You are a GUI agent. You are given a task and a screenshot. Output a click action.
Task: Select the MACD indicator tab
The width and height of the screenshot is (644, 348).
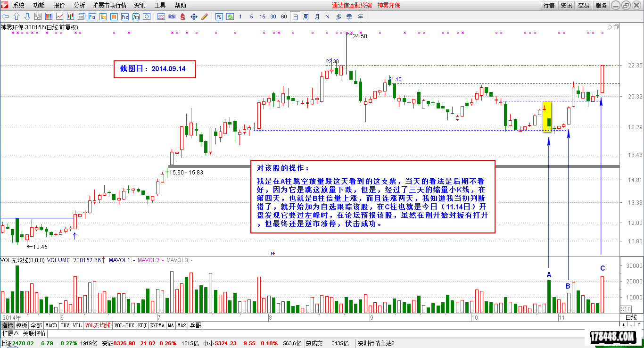pyautogui.click(x=51, y=325)
